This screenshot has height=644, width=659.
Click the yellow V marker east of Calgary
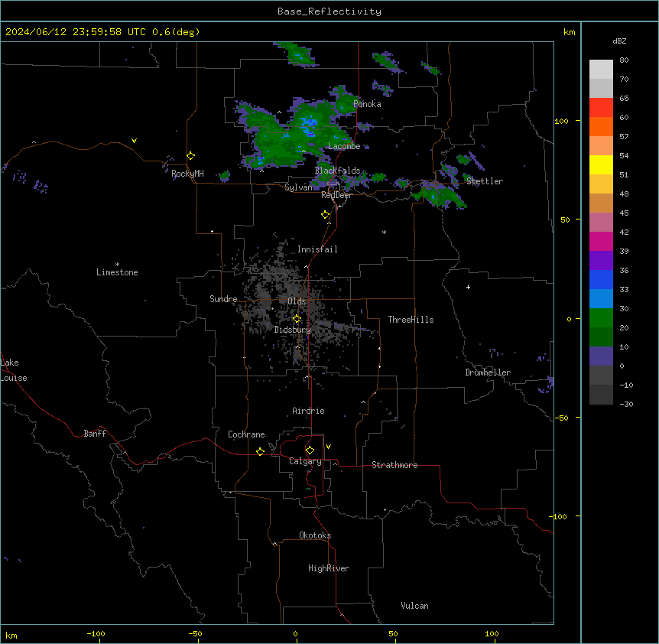pos(328,447)
